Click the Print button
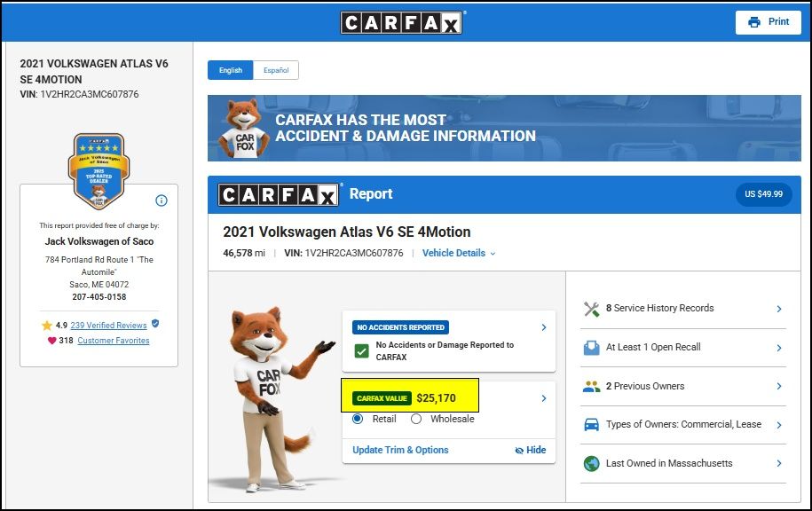Viewport: 812px width, 511px height. (x=768, y=22)
